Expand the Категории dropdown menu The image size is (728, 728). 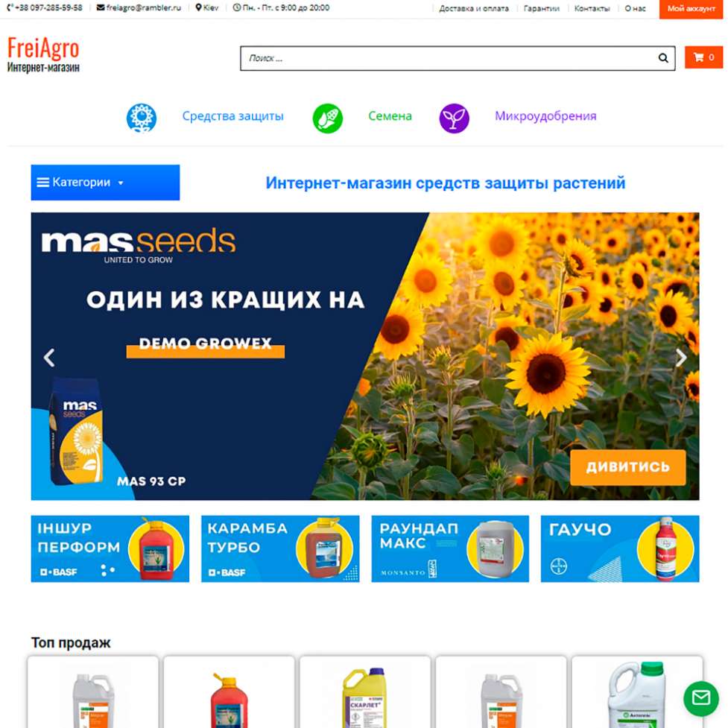[x=105, y=183]
